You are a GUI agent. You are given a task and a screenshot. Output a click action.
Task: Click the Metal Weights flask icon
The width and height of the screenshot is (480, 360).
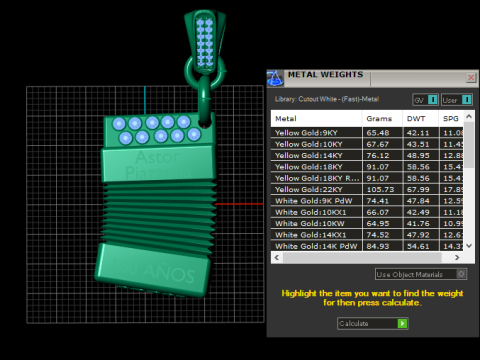[275, 79]
